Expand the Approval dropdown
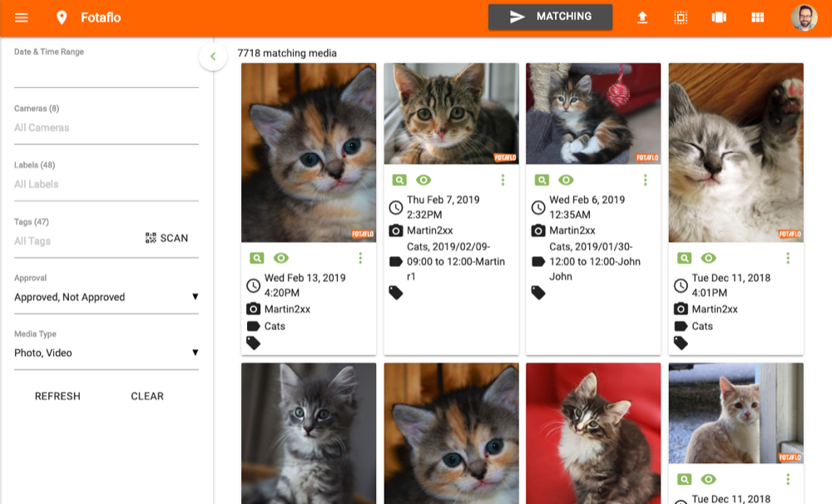Image resolution: width=832 pixels, height=504 pixels. click(x=106, y=297)
